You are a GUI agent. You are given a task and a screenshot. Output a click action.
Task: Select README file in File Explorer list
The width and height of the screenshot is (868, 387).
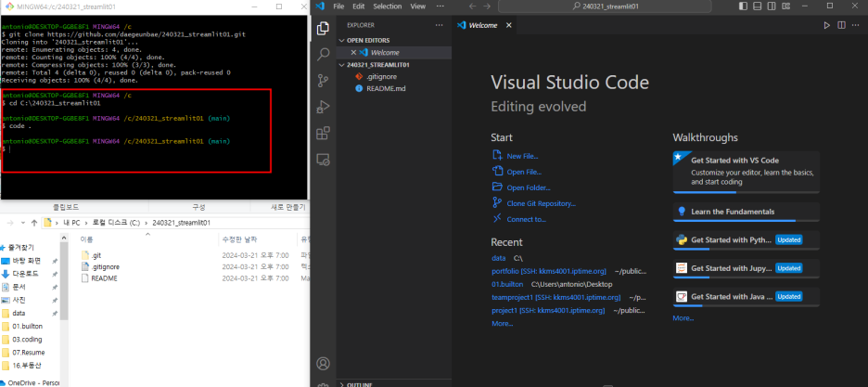click(x=104, y=278)
